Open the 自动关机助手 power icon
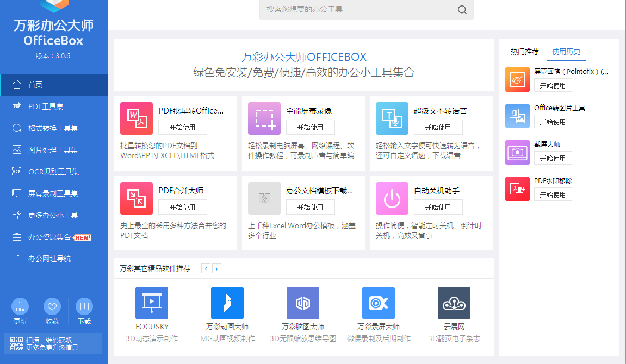The image size is (626, 364). point(392,198)
